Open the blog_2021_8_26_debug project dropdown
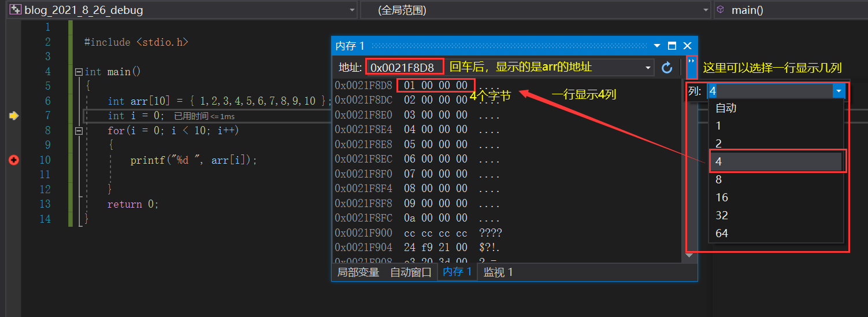This screenshot has height=317, width=868. coord(352,10)
